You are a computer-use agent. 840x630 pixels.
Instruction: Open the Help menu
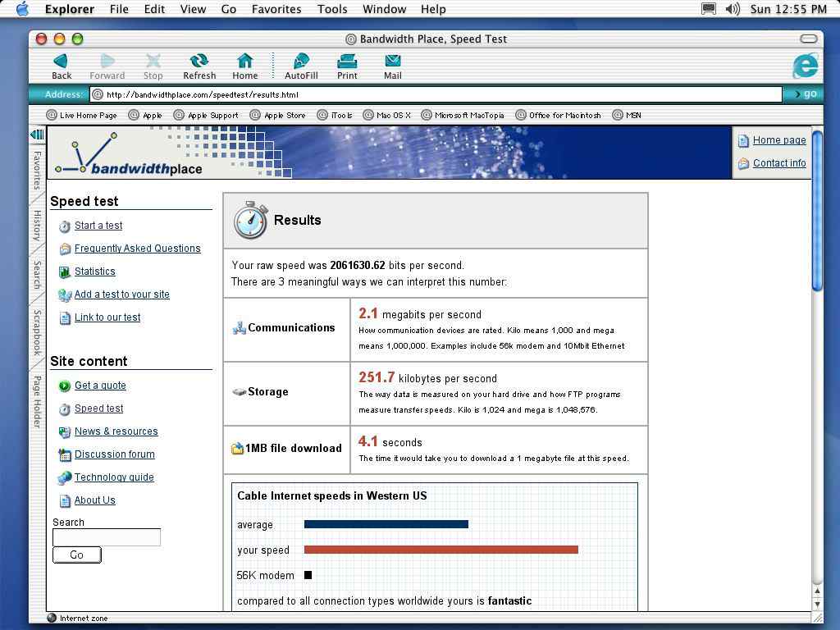pos(433,9)
